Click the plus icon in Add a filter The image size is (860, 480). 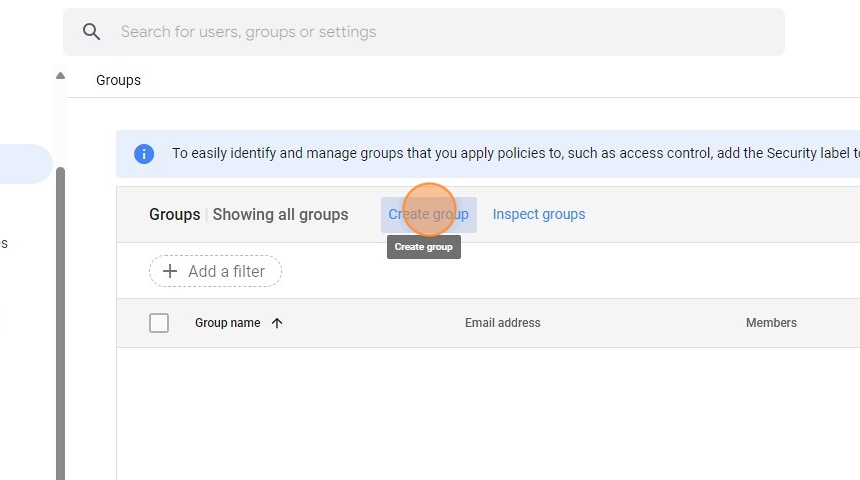(170, 271)
